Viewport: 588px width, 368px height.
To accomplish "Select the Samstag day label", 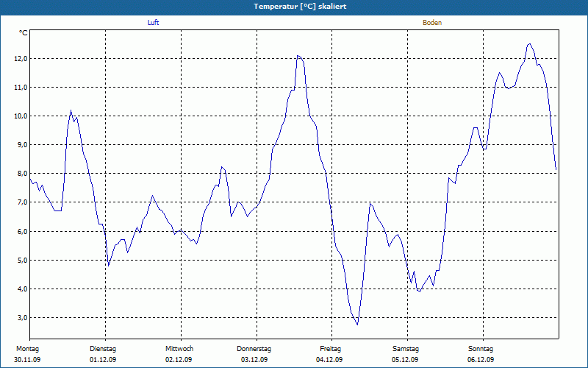I will click(406, 349).
